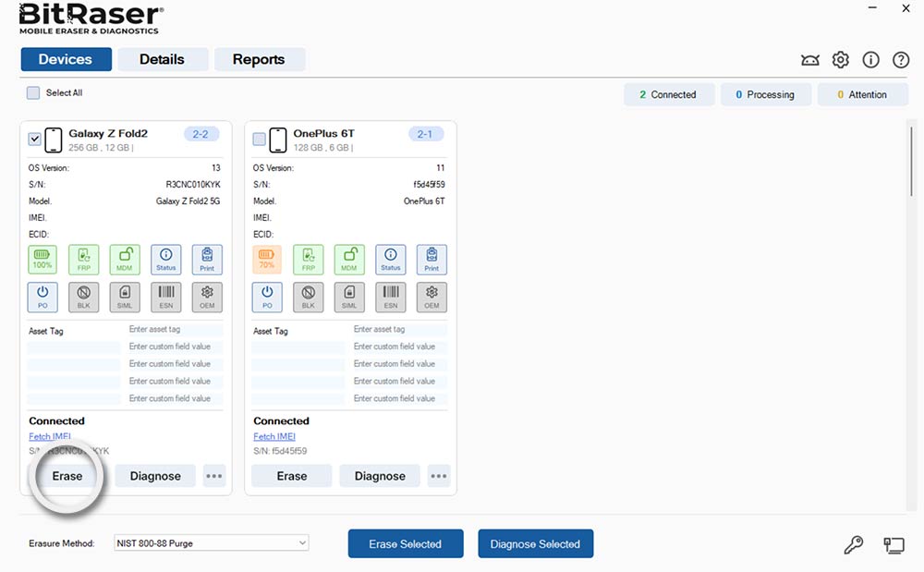Click Fetch IMEI link for Galaxy Z Fold2
The width and height of the screenshot is (924, 572).
pos(50,436)
